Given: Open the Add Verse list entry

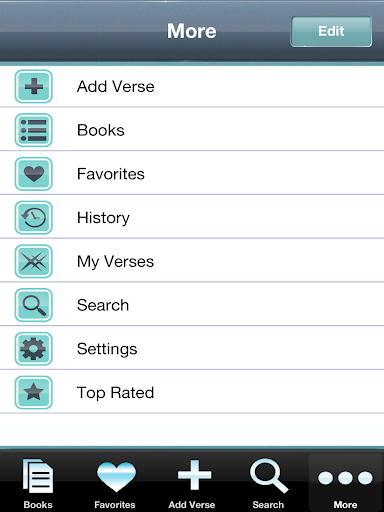Looking at the screenshot, I should click(x=192, y=86).
